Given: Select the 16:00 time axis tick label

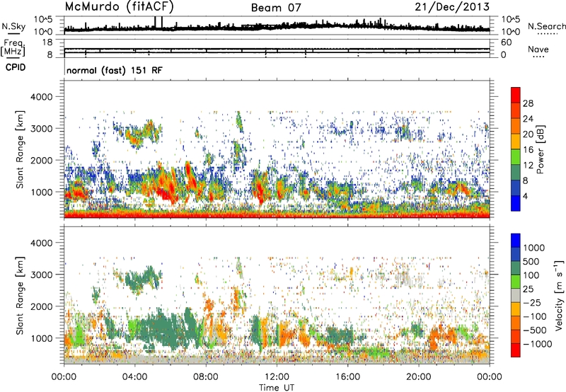Looking at the screenshot, I should tap(347, 377).
